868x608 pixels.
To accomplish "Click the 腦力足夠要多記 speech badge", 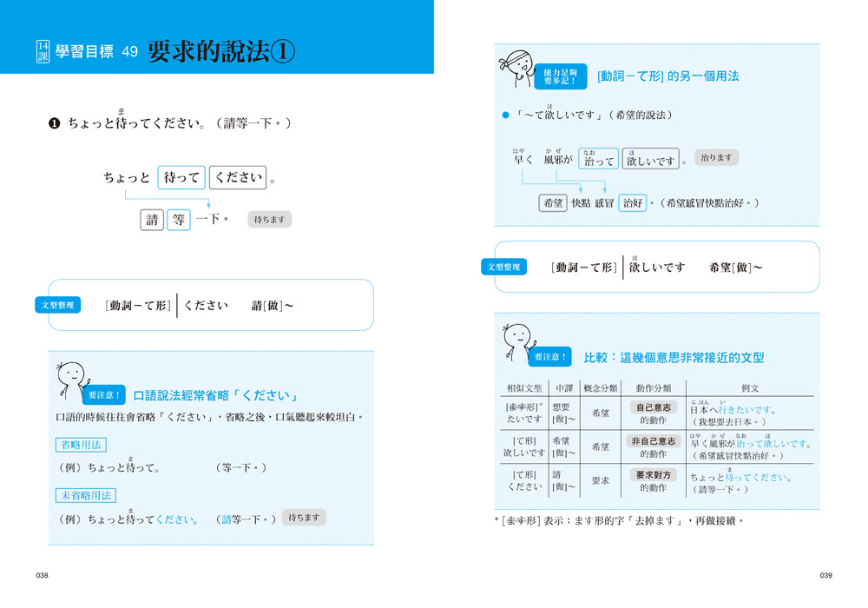I will tap(560, 77).
